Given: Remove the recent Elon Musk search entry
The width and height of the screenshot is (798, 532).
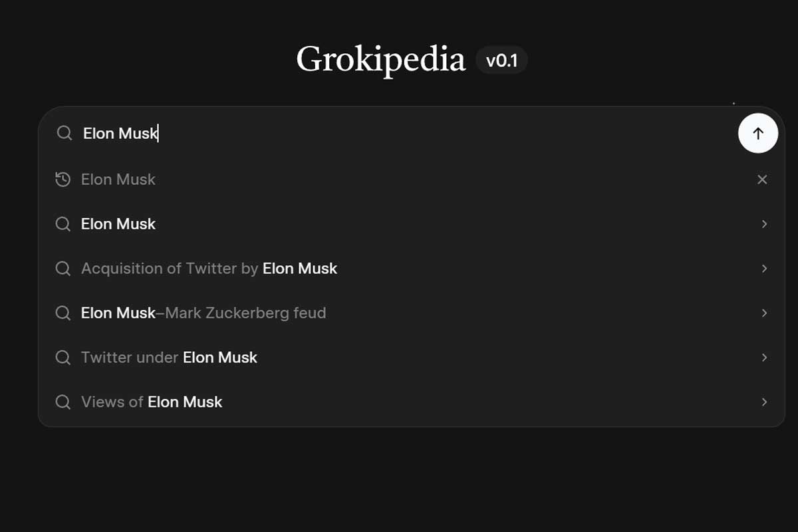Looking at the screenshot, I should point(762,180).
